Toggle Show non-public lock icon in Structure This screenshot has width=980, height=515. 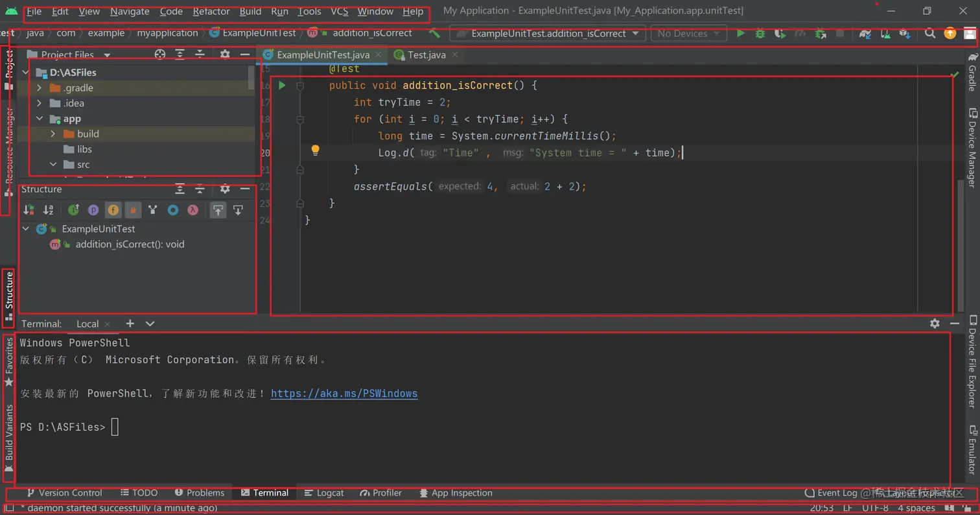tap(133, 210)
